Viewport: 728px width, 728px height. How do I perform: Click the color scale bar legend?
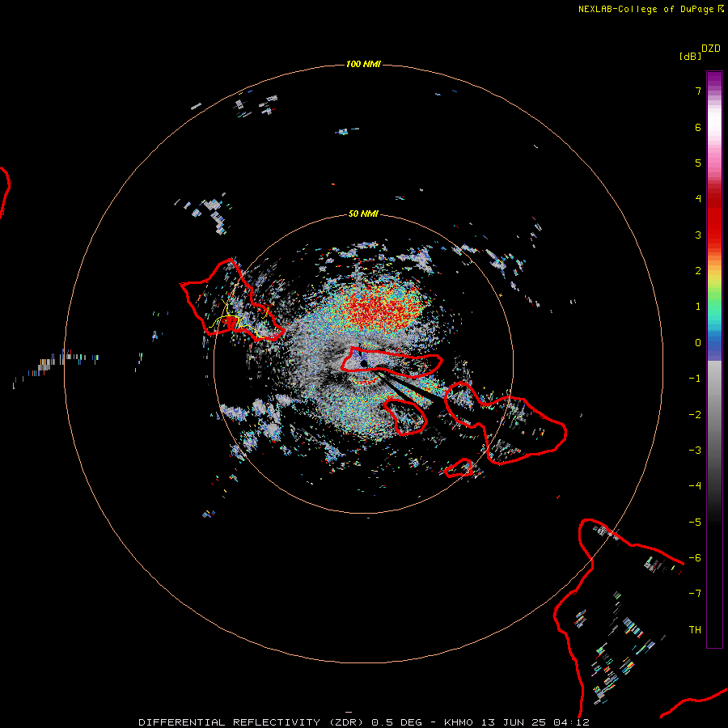[714, 359]
